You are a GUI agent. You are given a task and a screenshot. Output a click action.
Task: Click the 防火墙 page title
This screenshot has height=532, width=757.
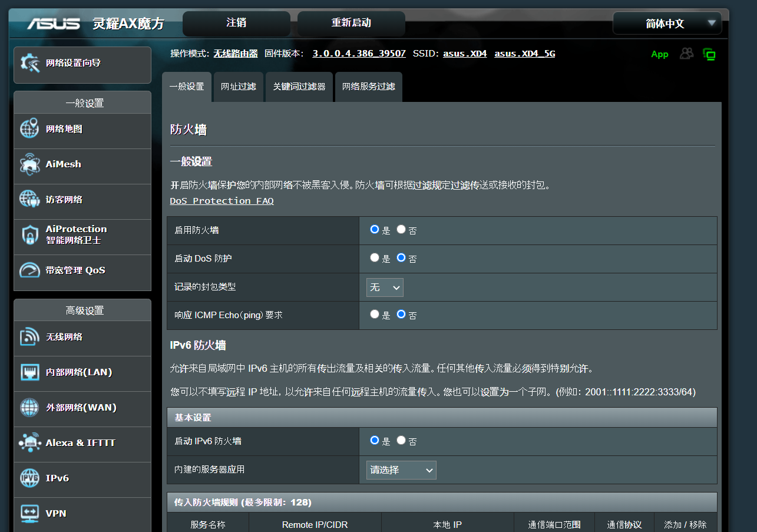pyautogui.click(x=189, y=130)
